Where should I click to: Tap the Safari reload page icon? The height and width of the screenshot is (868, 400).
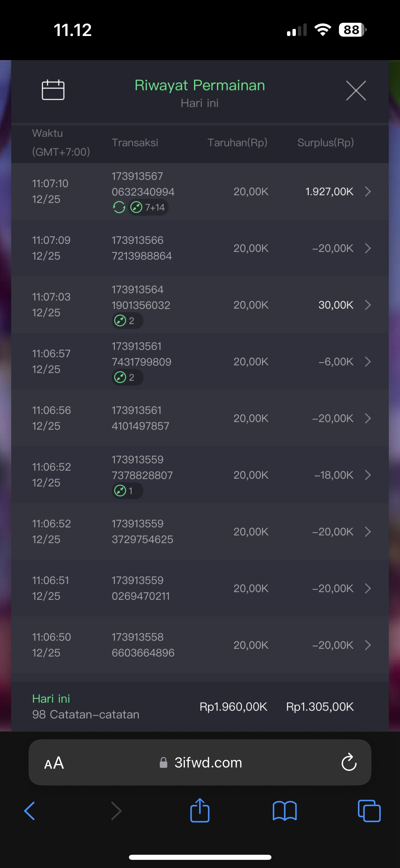click(x=349, y=762)
